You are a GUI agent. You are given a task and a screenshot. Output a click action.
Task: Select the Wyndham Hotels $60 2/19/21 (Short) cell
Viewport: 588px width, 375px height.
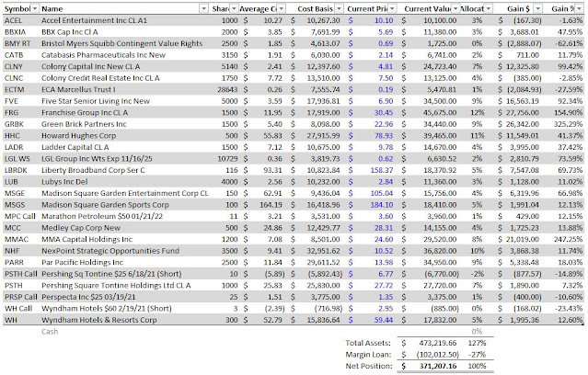(107, 309)
